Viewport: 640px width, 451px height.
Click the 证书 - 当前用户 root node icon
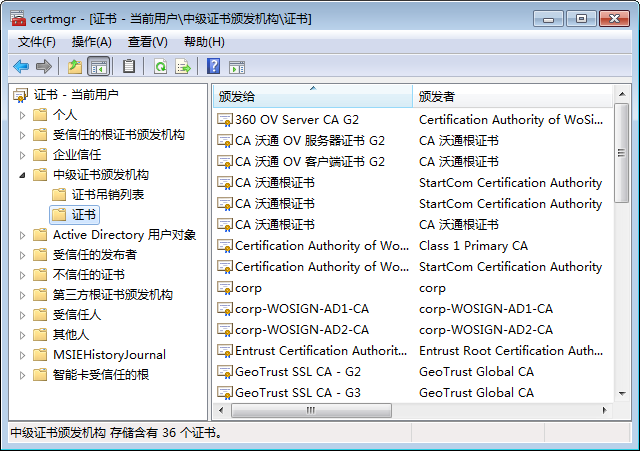coord(20,95)
